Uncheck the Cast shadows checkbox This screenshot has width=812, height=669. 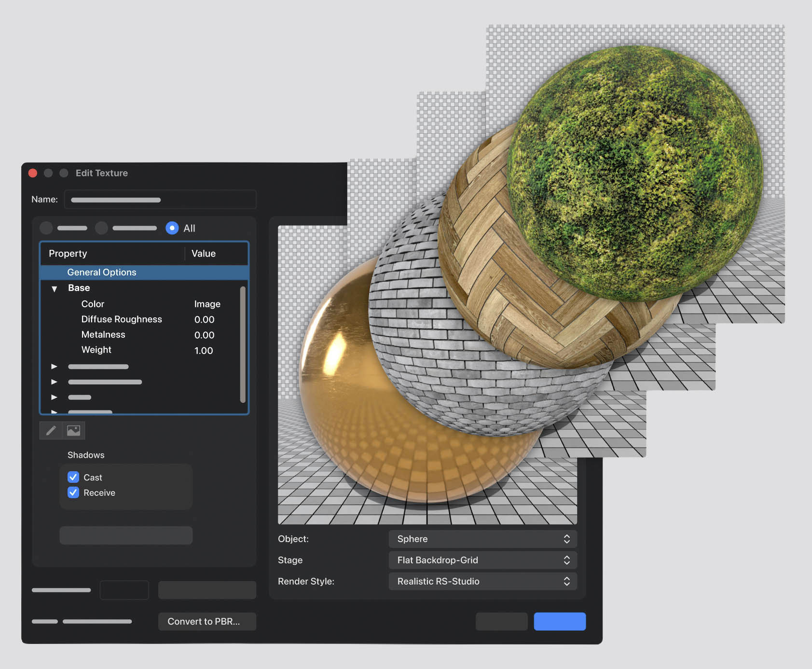(73, 477)
